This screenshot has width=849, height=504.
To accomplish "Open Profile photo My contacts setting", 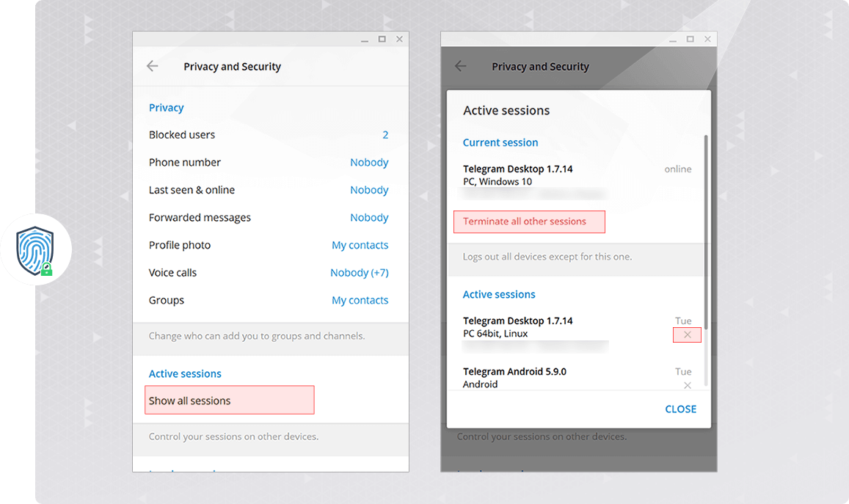I will (x=360, y=245).
